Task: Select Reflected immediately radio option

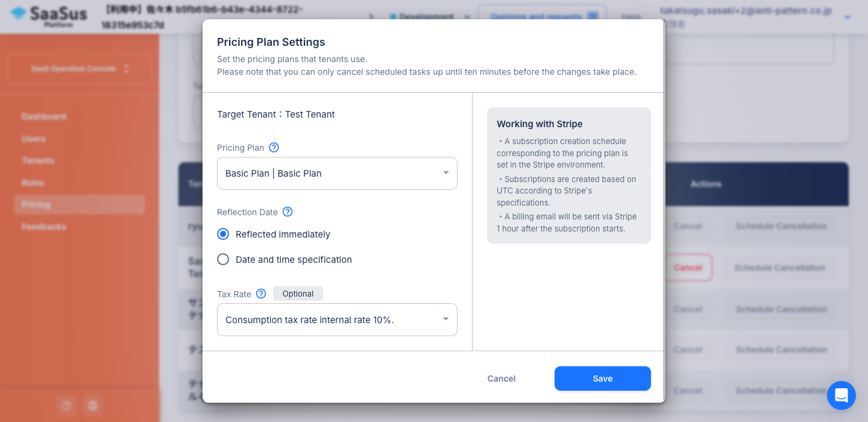Action: coord(223,234)
